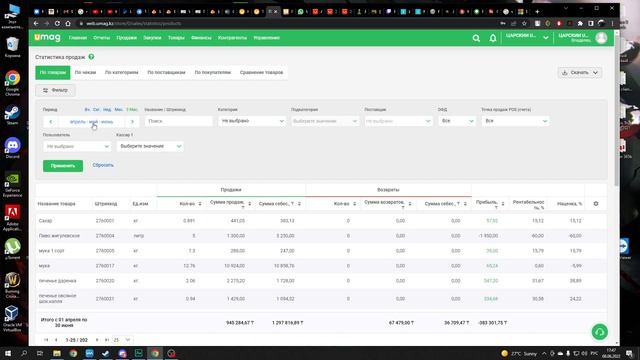Screen dimensions: 640x360
Task: Switch to По товарам tab
Action: (x=53, y=73)
